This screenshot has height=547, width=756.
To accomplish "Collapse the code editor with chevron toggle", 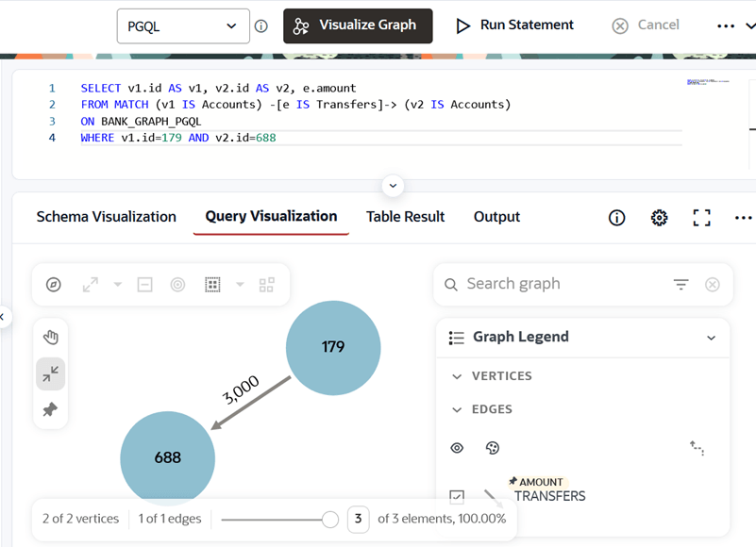I will click(x=393, y=186).
